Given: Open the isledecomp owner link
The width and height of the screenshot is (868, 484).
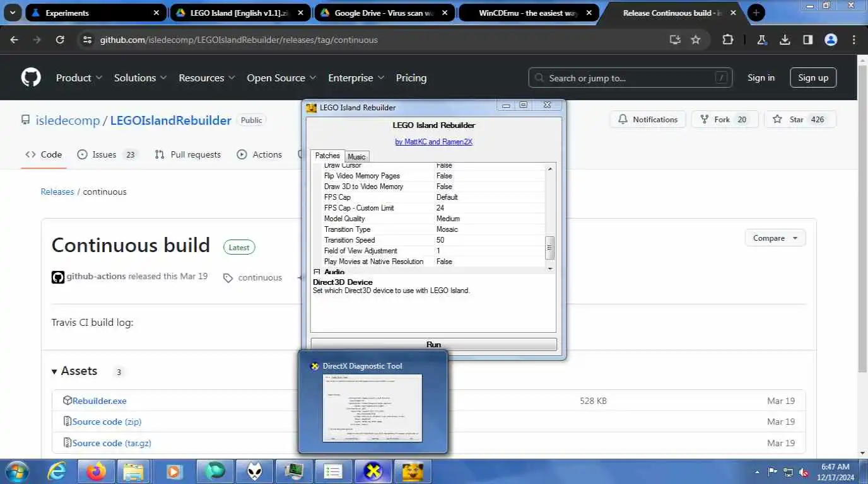Looking at the screenshot, I should point(67,120).
